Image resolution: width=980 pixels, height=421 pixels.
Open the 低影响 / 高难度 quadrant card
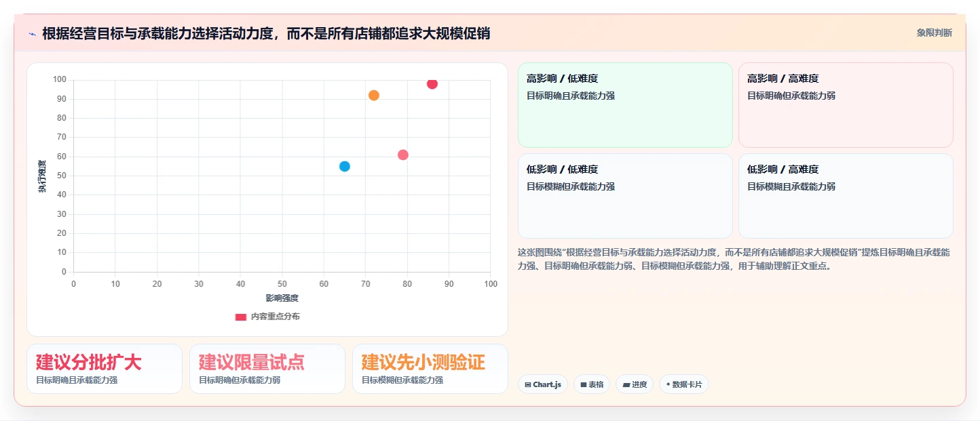[846, 196]
